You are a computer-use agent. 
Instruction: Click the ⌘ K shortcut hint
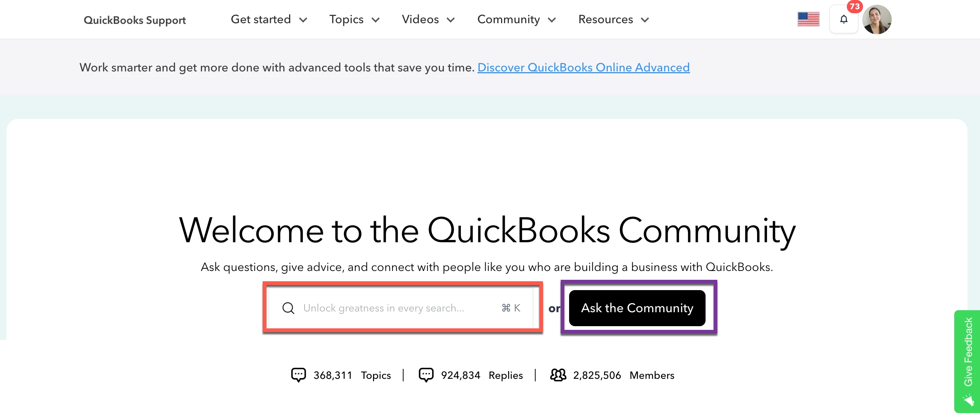click(x=511, y=308)
